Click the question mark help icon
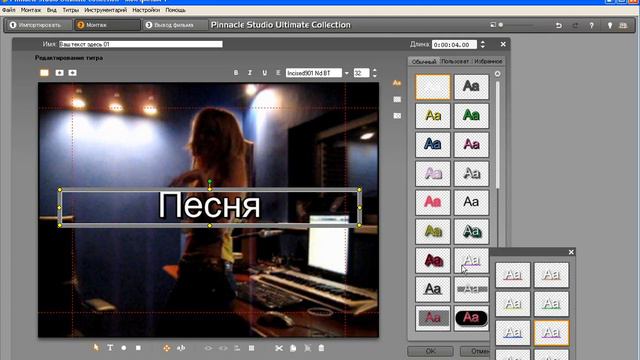 591,25
